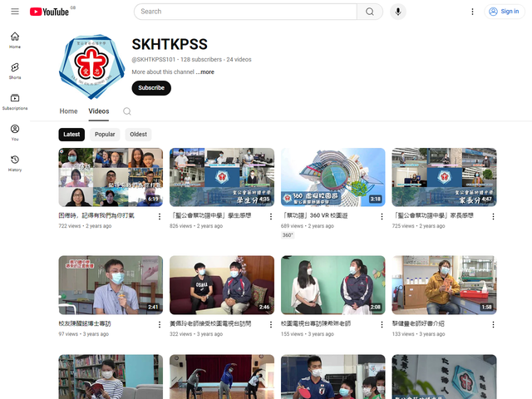This screenshot has height=399, width=532.
Task: Open History in sidebar
Action: [15, 163]
